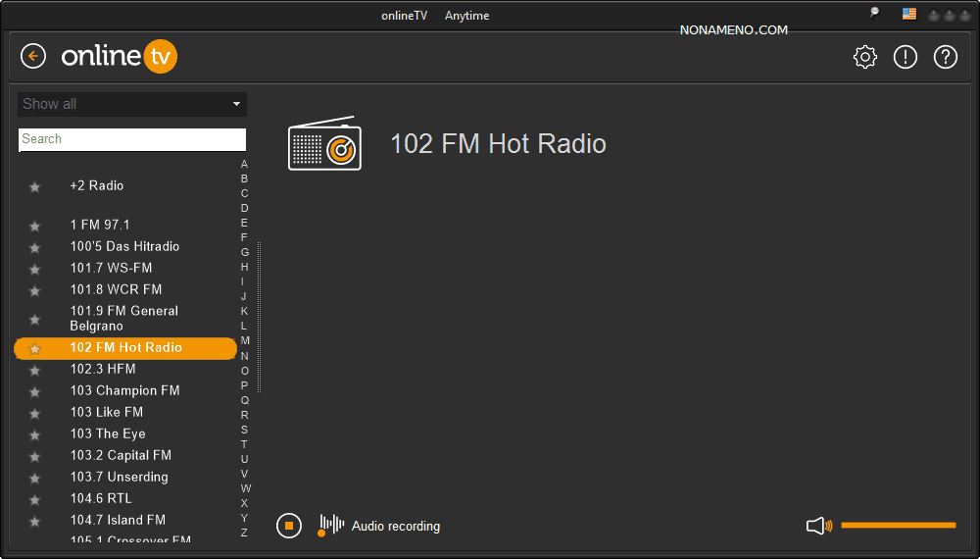This screenshot has height=559, width=980.
Task: Jump to letter S in alphabet index
Action: tap(244, 430)
